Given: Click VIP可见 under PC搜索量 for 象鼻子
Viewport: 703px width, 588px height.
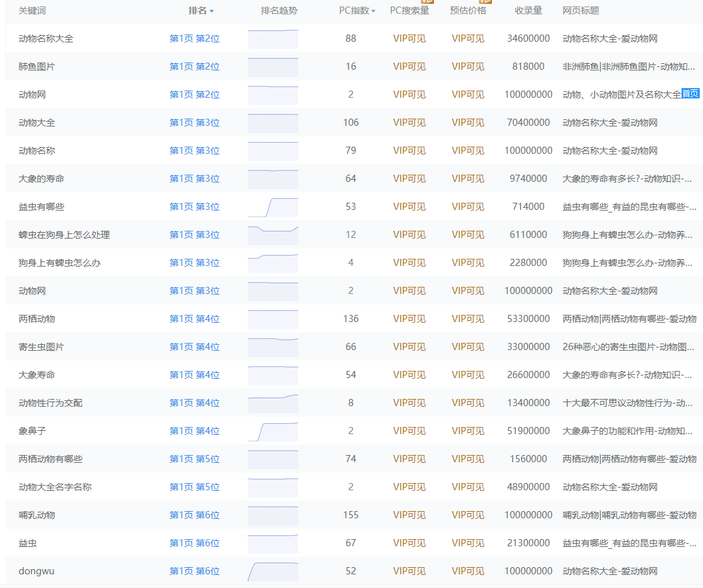Looking at the screenshot, I should [409, 431].
